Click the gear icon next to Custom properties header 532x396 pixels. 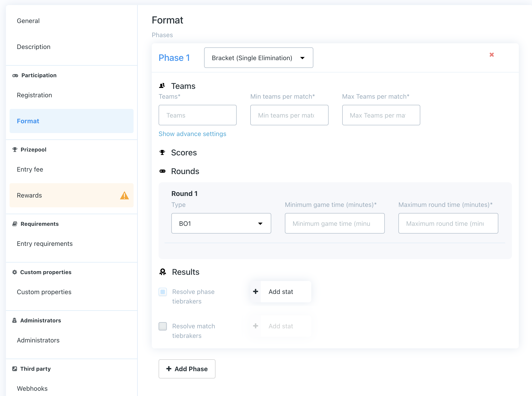point(15,272)
